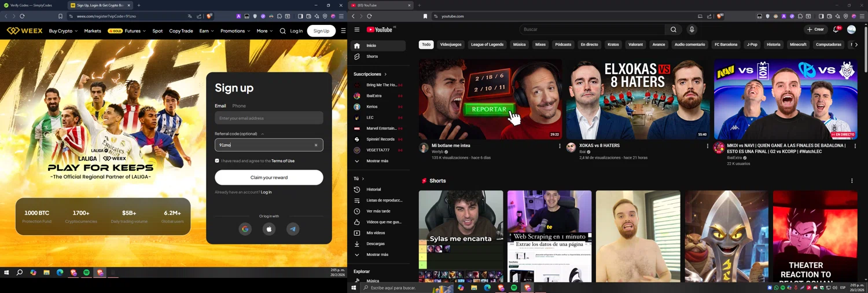Expand the Suscripciones section chevron
The height and width of the screenshot is (293, 868).
[x=385, y=74]
